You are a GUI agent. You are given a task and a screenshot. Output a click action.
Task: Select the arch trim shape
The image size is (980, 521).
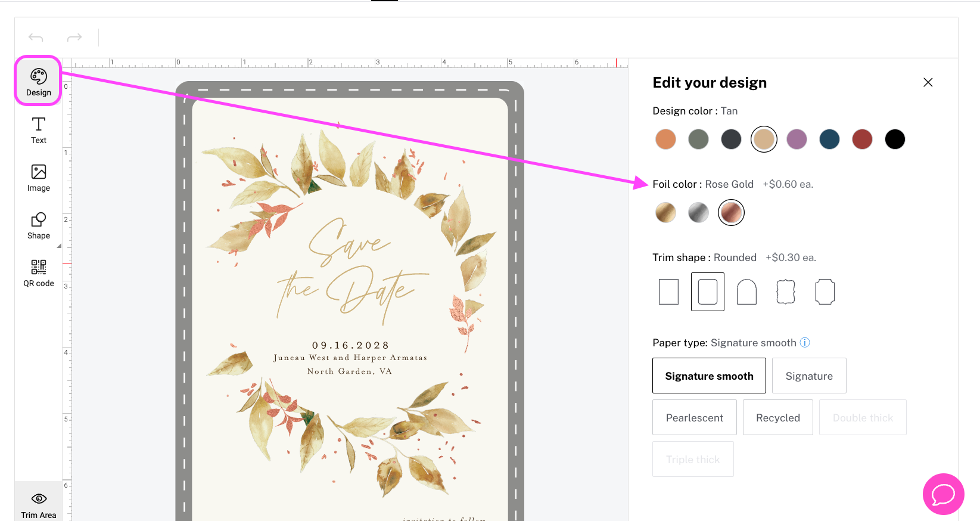tap(746, 291)
